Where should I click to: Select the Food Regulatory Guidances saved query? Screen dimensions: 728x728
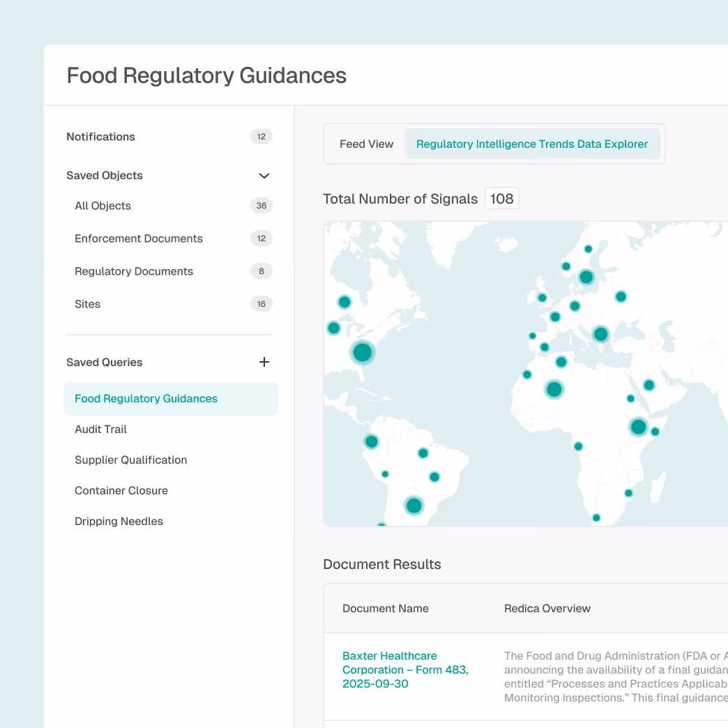pos(145,398)
